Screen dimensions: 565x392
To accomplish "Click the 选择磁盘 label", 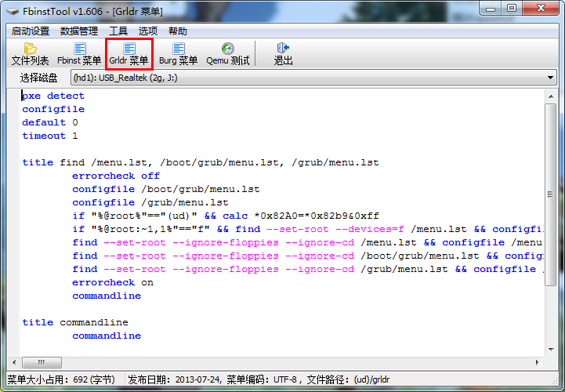I will tap(38, 78).
